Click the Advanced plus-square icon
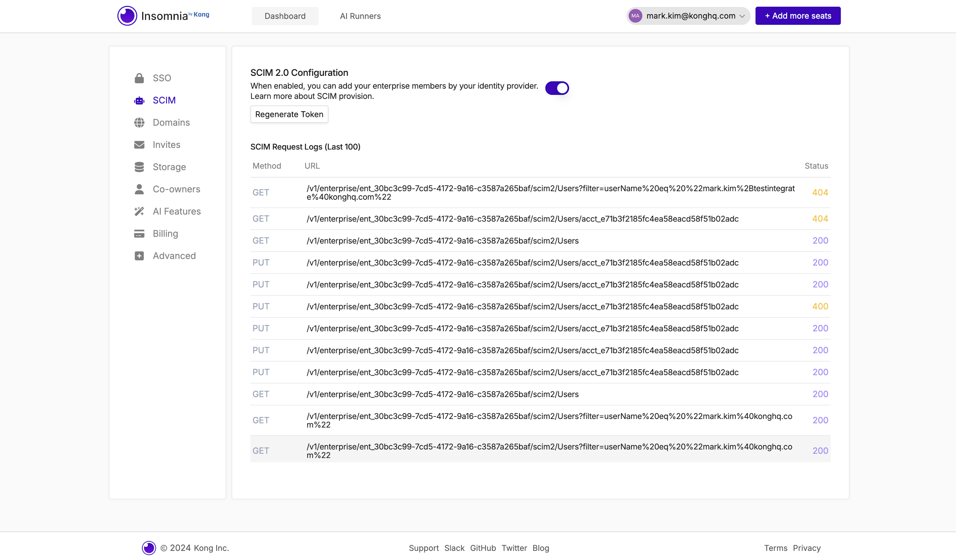The image size is (956, 560). [139, 256]
